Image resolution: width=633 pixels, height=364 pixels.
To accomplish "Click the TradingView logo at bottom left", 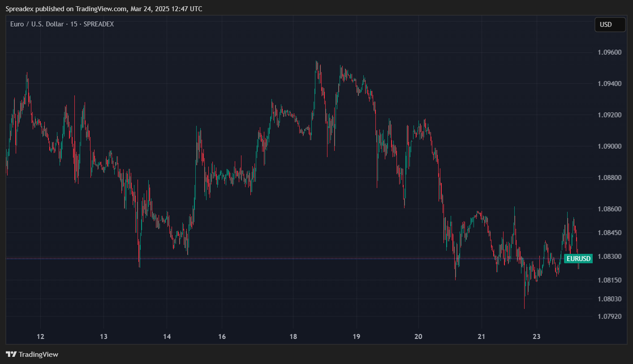I will [x=32, y=355].
